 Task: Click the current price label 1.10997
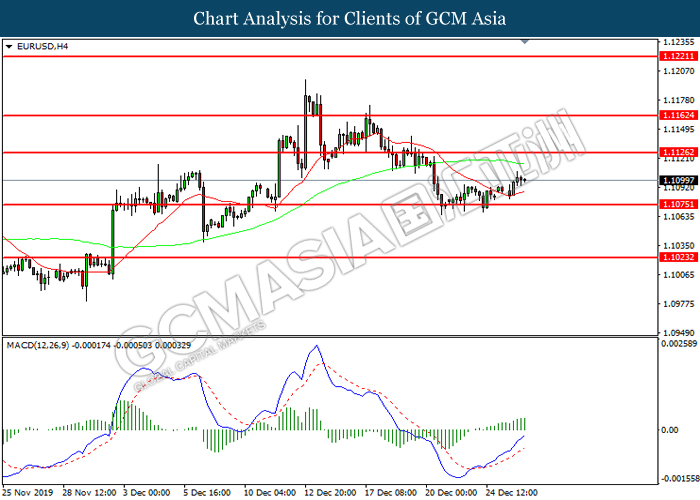678,180
